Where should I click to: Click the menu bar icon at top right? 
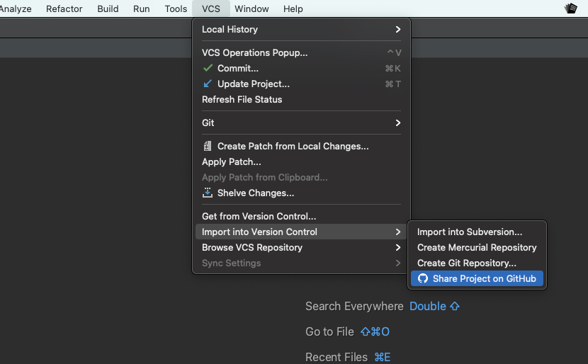(x=571, y=8)
